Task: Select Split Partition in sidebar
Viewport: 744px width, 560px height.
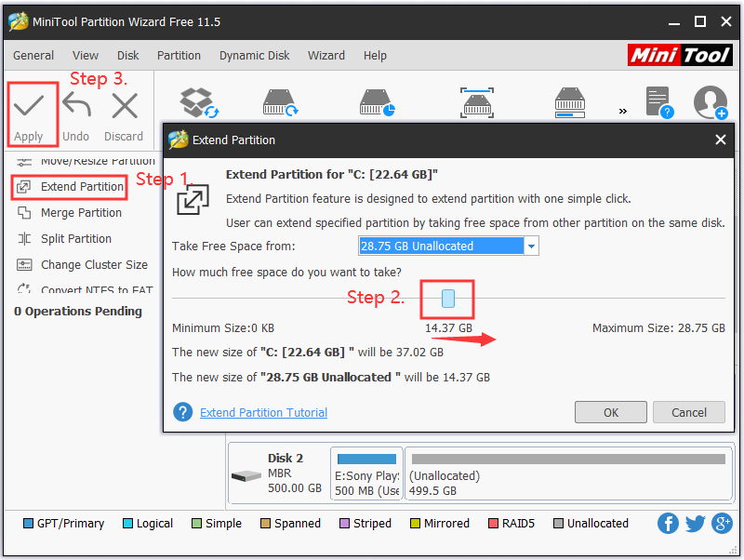Action: point(64,239)
